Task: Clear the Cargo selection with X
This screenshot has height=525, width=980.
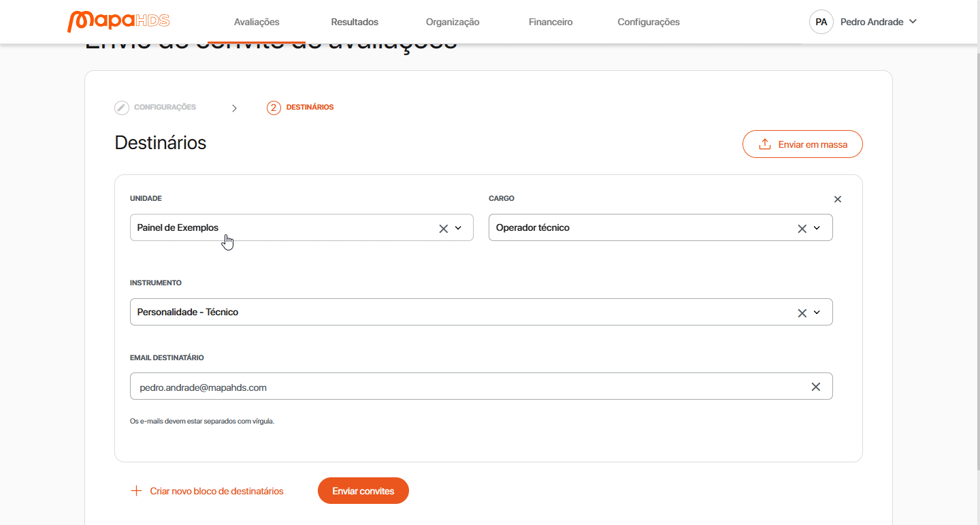Action: pyautogui.click(x=802, y=229)
